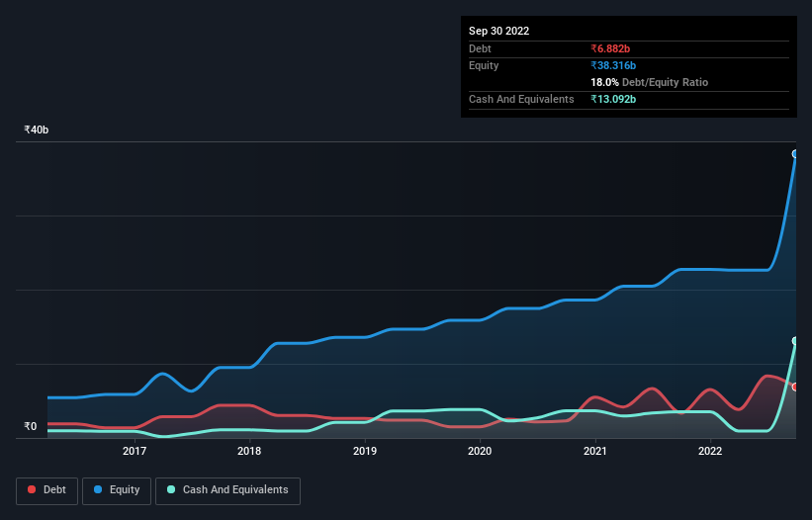
Task: Toggle Cash And Equivalents legend button
Action: tap(227, 490)
